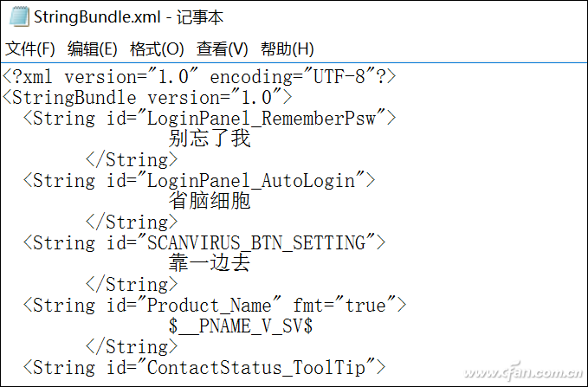Place cursor at text 靠一边去

click(x=210, y=263)
